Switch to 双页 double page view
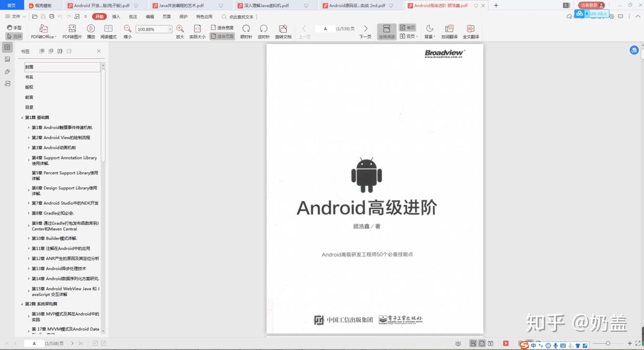Viewport: 644px width, 350px height. (409, 36)
